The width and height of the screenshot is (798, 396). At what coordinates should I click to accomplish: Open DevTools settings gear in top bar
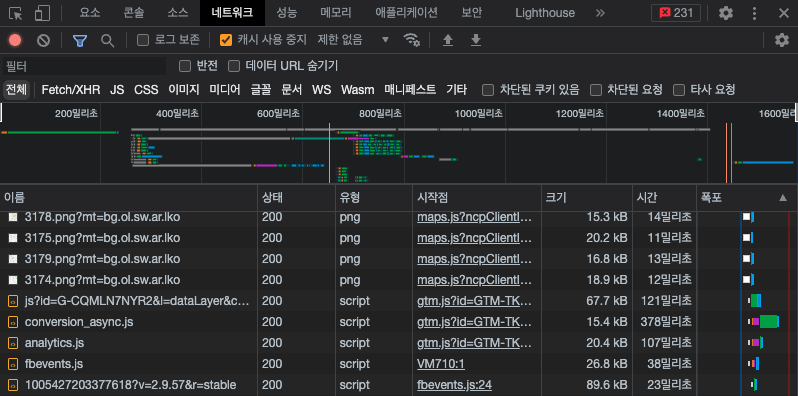(726, 13)
